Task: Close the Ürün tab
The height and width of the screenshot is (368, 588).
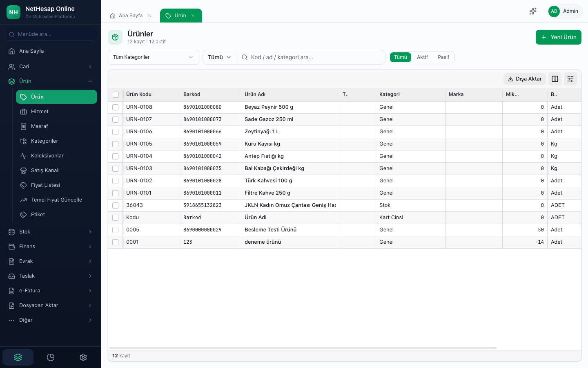Action: [x=193, y=16]
